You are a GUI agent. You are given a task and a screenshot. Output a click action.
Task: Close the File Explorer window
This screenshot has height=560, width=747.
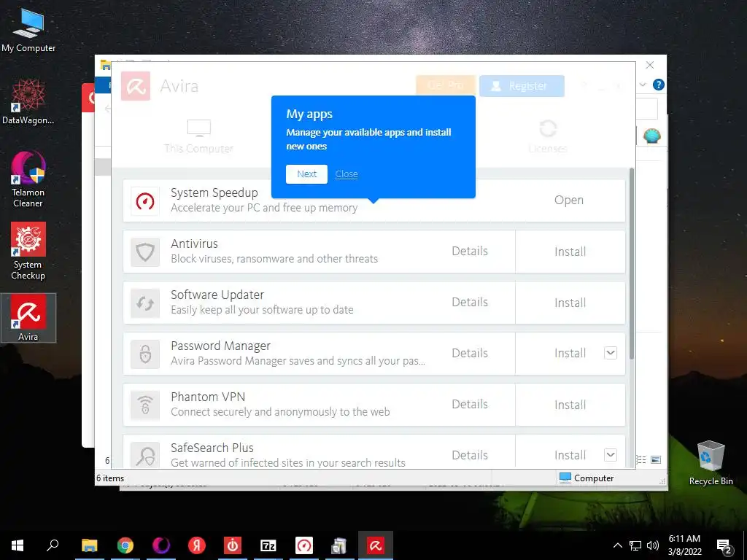pyautogui.click(x=650, y=65)
